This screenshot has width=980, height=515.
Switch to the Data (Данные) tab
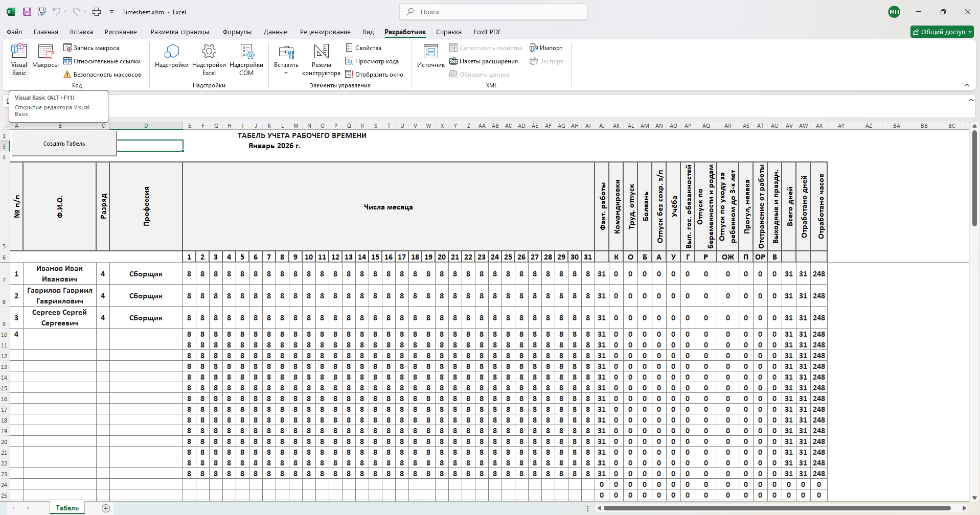tap(276, 32)
